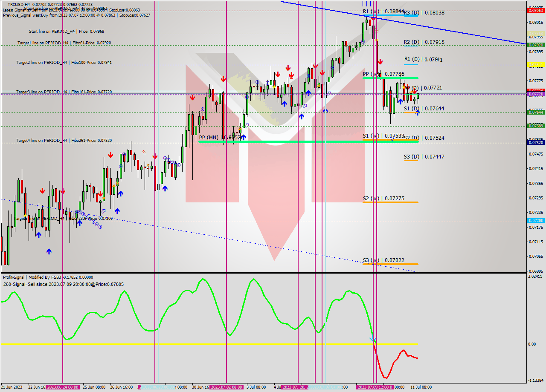Click the S3 (D) 0.07447 pivot label
The image size is (546, 392).
424,157
